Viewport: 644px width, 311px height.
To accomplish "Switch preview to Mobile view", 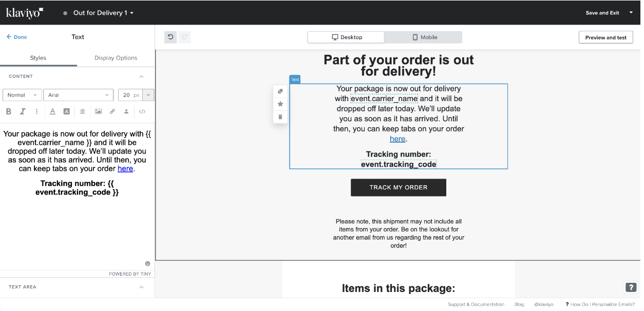I will pos(424,37).
